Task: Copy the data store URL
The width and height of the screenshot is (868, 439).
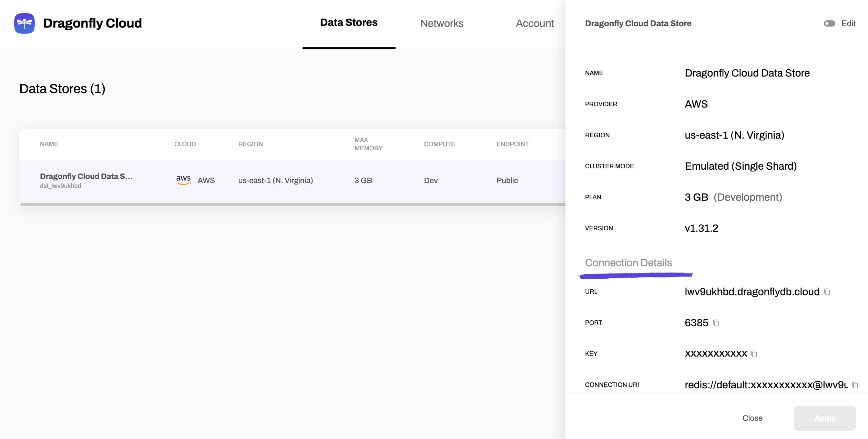Action: point(827,292)
